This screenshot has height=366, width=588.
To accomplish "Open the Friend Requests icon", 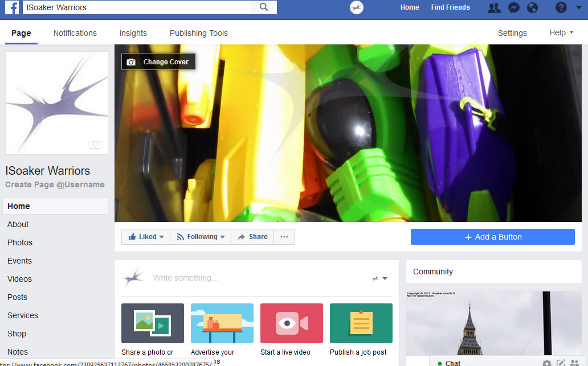I will [x=494, y=7].
